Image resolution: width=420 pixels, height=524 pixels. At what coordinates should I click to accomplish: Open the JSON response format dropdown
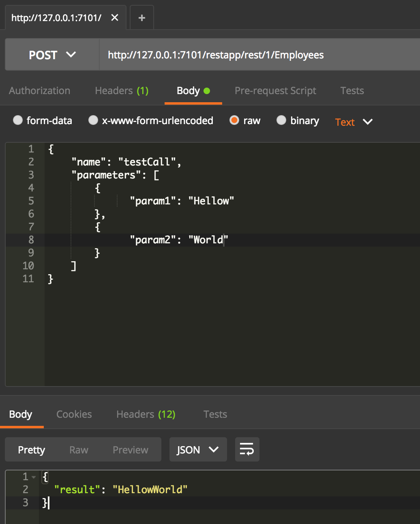198,449
